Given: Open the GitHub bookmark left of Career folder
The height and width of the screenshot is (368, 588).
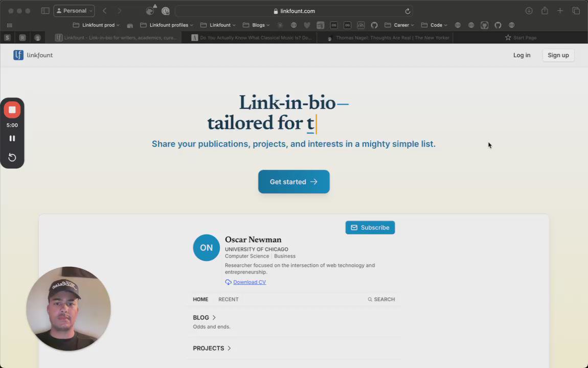Looking at the screenshot, I should (374, 25).
